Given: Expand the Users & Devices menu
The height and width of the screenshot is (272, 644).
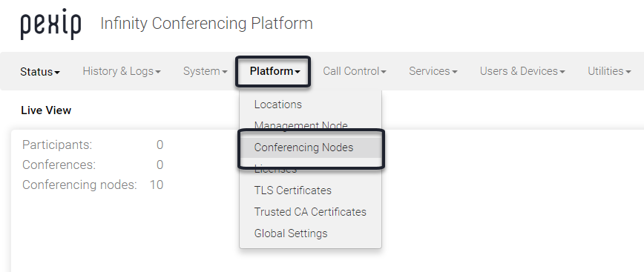Looking at the screenshot, I should [522, 71].
